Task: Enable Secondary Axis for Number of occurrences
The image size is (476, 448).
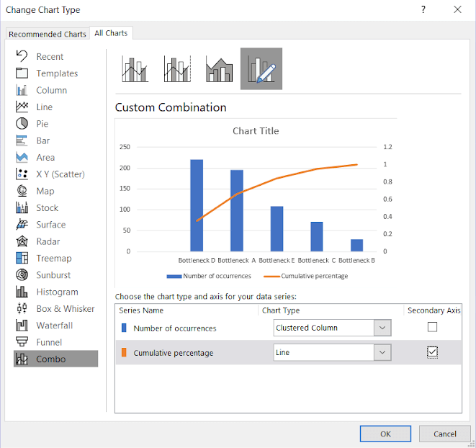Action: (432, 327)
